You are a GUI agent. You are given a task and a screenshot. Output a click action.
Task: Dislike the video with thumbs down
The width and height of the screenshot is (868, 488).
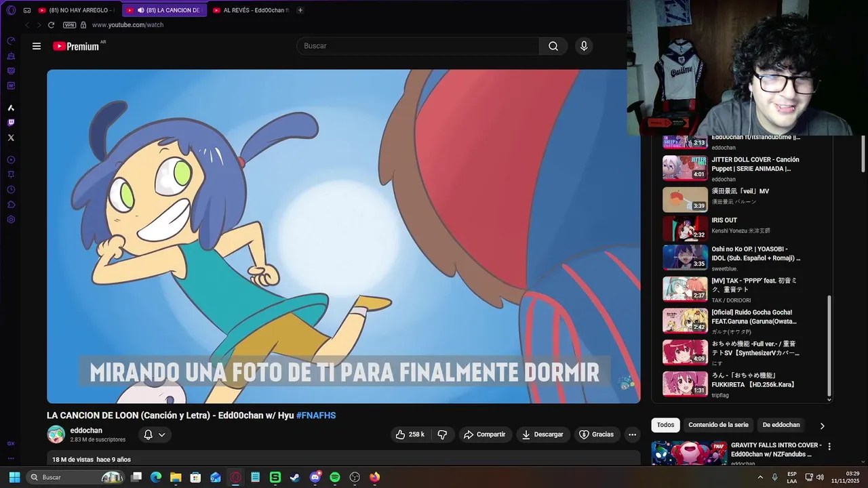point(442,434)
